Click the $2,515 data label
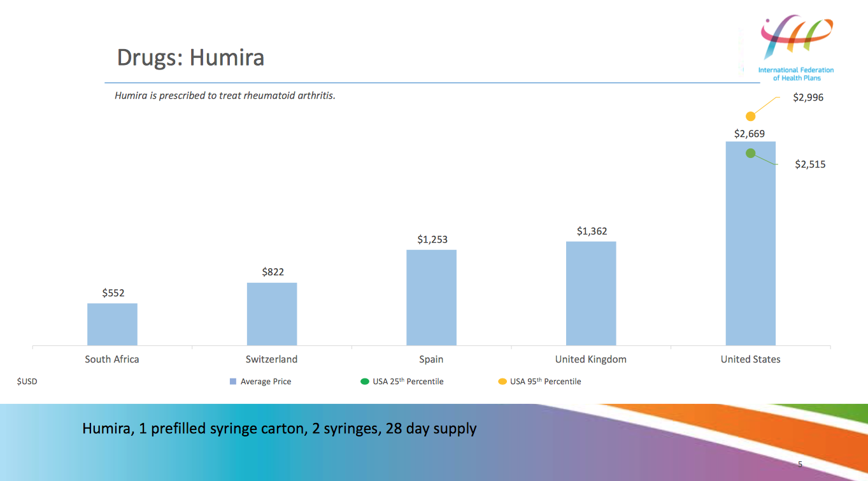This screenshot has height=481, width=868. pos(810,164)
